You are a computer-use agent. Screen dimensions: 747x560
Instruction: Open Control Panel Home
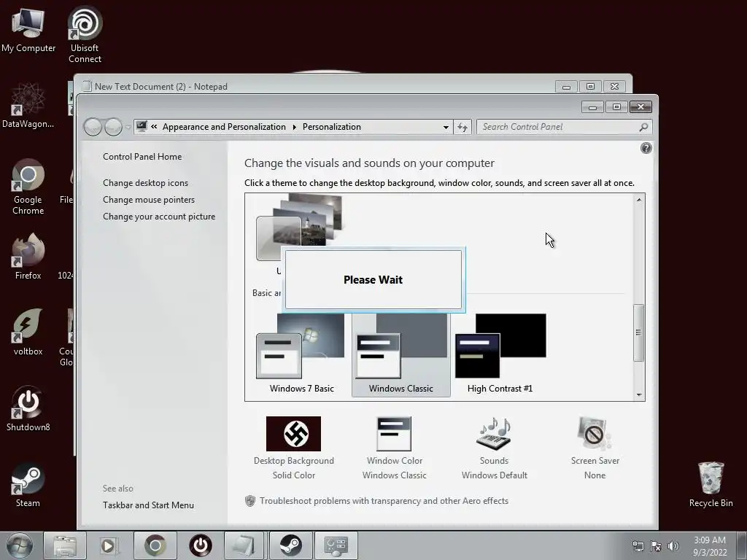[142, 157]
